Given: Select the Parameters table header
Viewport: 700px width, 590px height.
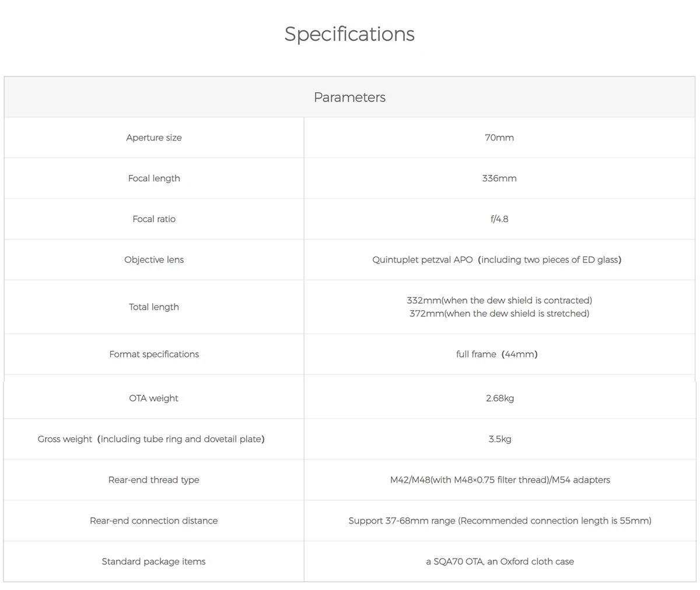Looking at the screenshot, I should (x=349, y=97).
